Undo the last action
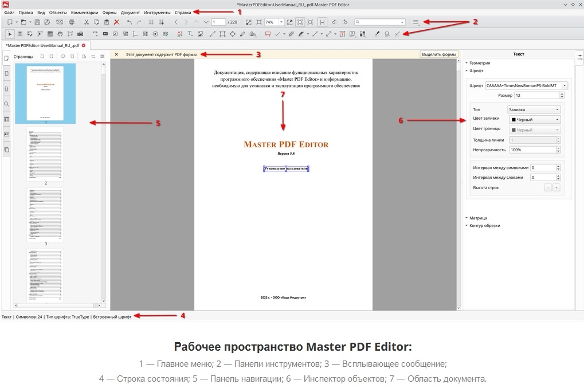 coord(129,22)
